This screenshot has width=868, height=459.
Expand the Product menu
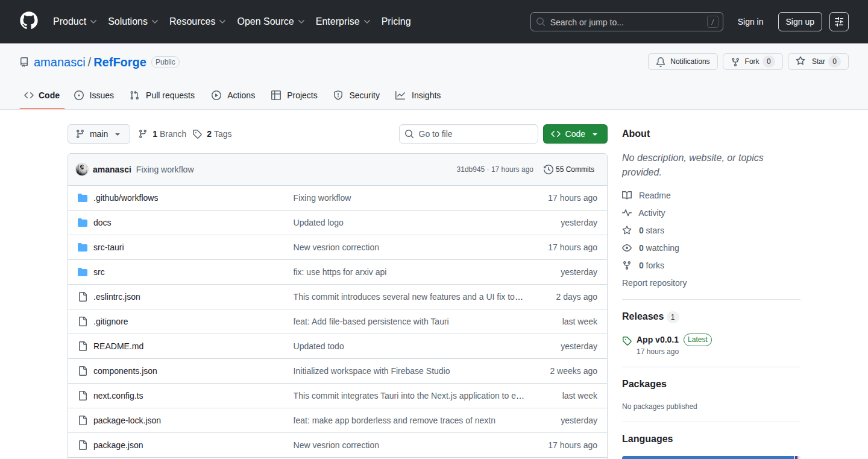(x=75, y=22)
